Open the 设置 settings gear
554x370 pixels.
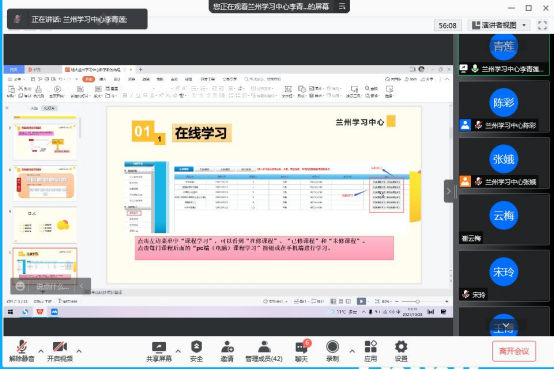(401, 351)
